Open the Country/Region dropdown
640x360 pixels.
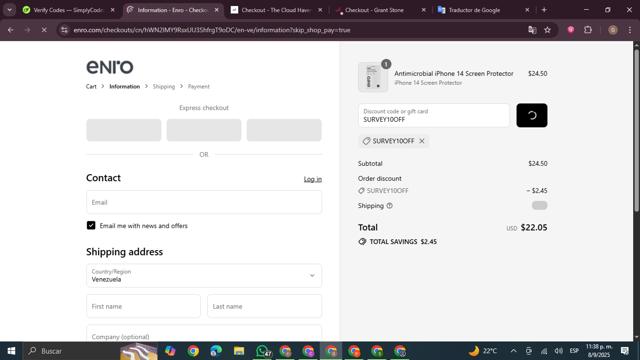(204, 276)
